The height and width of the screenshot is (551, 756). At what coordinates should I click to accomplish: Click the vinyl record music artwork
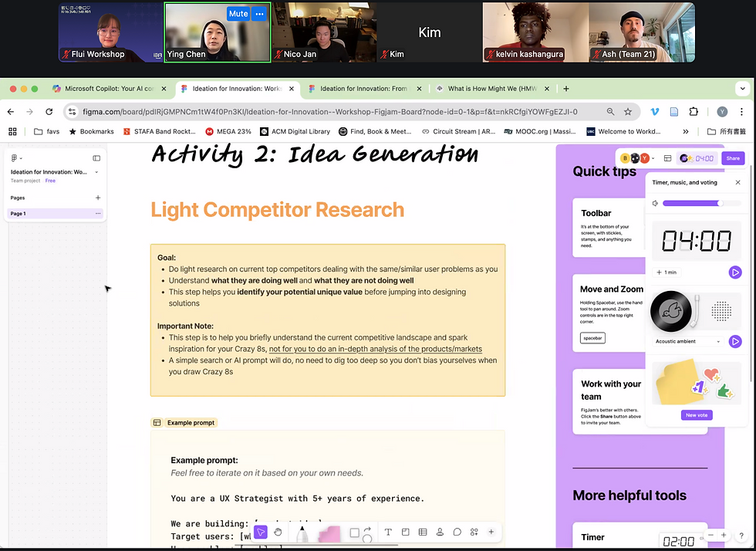670,311
